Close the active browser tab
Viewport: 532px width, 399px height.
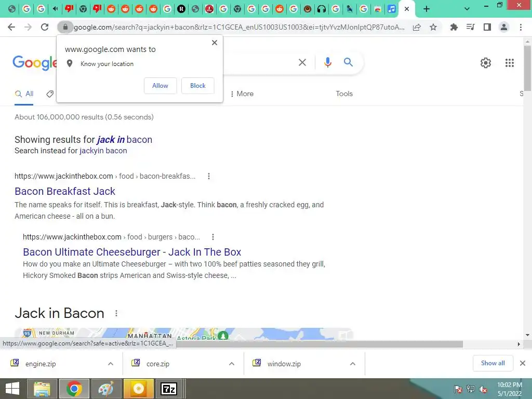(407, 9)
